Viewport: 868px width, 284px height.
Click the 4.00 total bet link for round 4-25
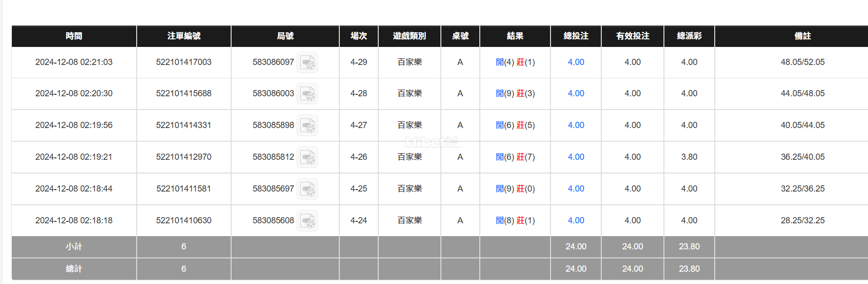575,189
